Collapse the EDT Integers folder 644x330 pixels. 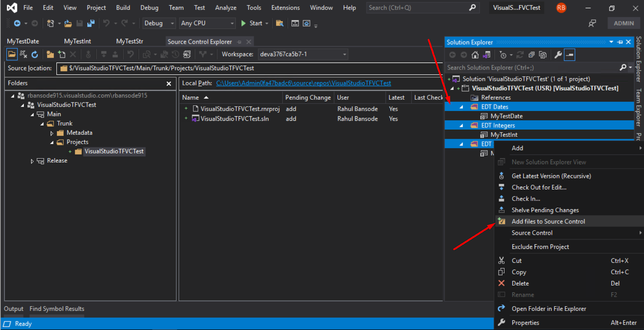(x=461, y=126)
